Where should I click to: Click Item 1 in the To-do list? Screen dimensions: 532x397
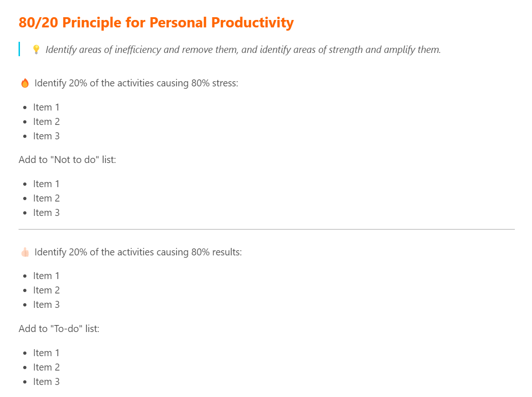click(46, 353)
